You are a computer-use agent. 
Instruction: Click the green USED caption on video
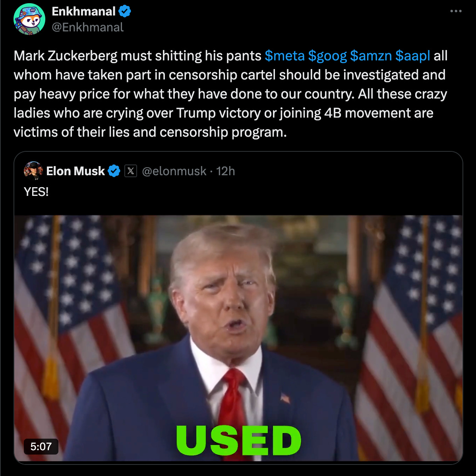pyautogui.click(x=239, y=441)
